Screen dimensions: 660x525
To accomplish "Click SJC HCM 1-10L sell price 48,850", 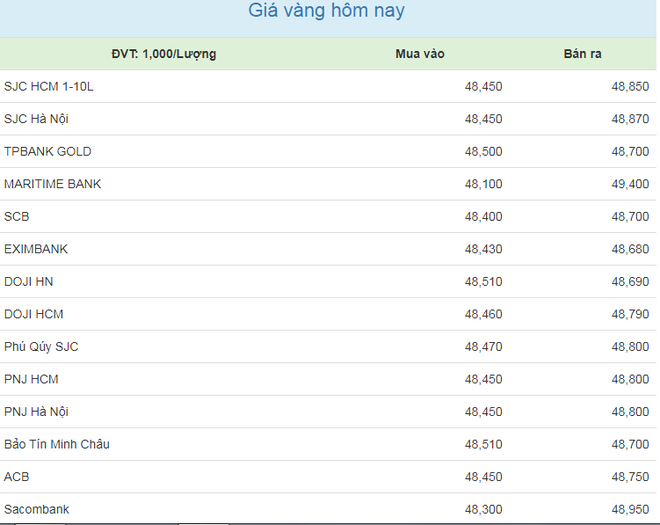I will (630, 87).
